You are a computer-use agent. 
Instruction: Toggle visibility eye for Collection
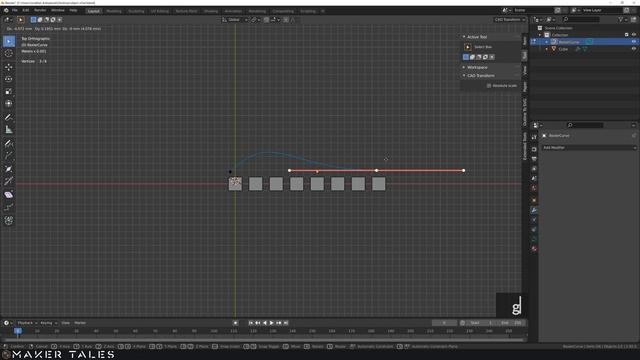coord(634,35)
